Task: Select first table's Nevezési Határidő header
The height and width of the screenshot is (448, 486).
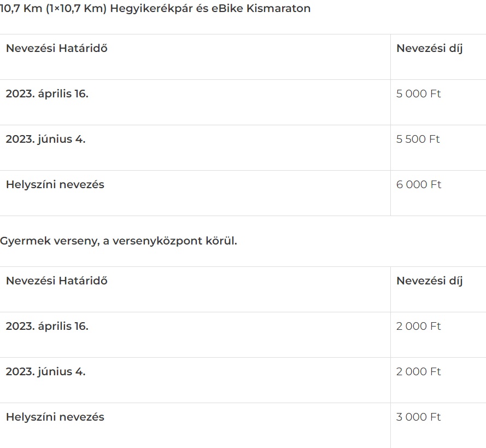Action: (57, 48)
